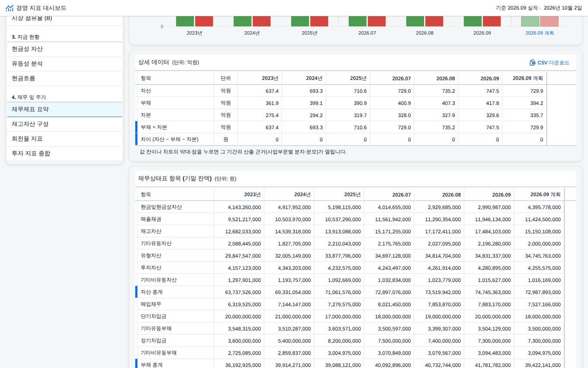Open 회전율 지표 sidebar entry

(x=65, y=139)
